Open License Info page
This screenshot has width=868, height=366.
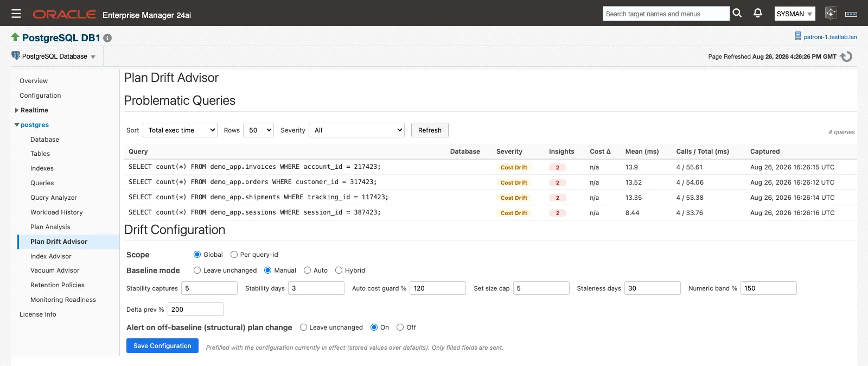coord(38,314)
